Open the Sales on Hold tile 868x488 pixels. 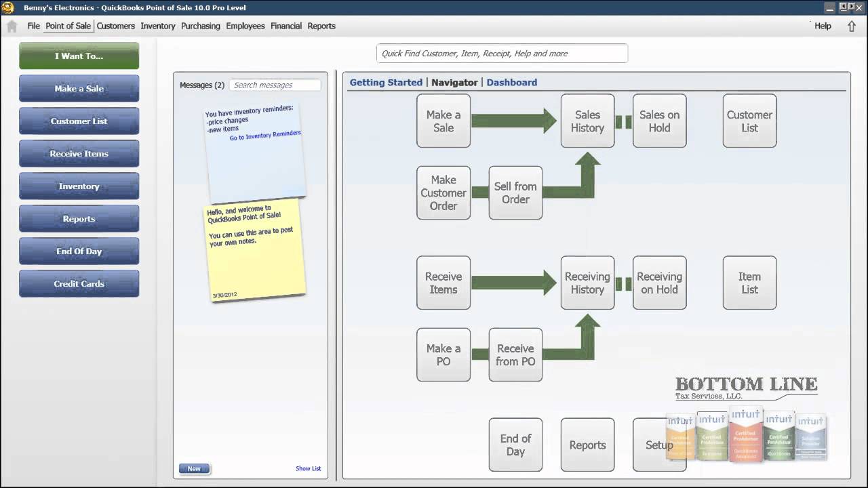pos(659,121)
